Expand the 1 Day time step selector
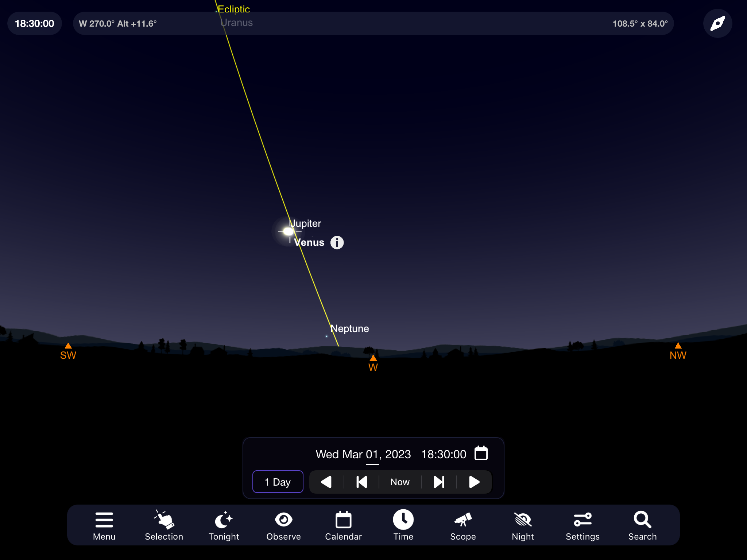Viewport: 747px width, 560px height. pyautogui.click(x=278, y=482)
